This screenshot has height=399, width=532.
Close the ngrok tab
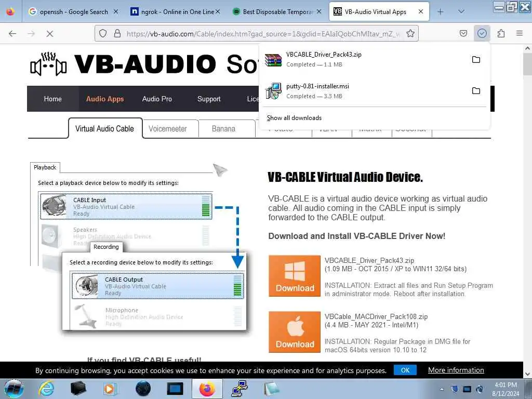[x=218, y=11]
